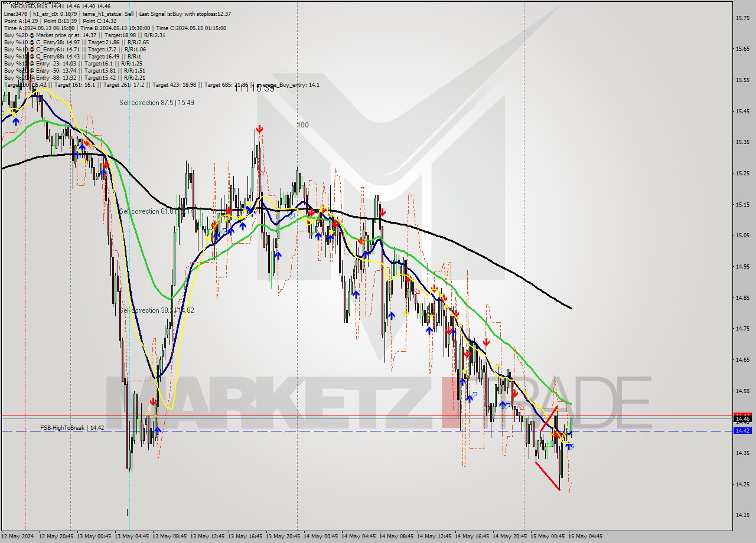Click the 'Entry -88: 13.32' line

pos(74,77)
